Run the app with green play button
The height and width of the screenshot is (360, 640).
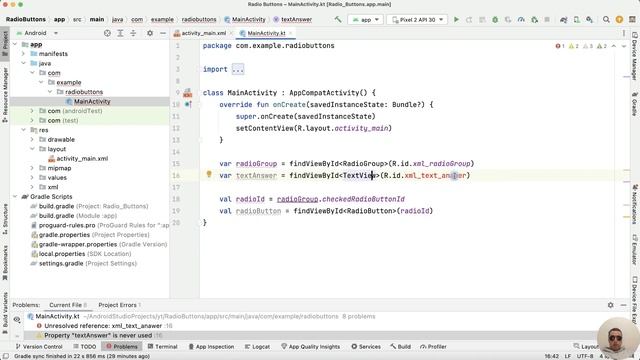click(456, 20)
